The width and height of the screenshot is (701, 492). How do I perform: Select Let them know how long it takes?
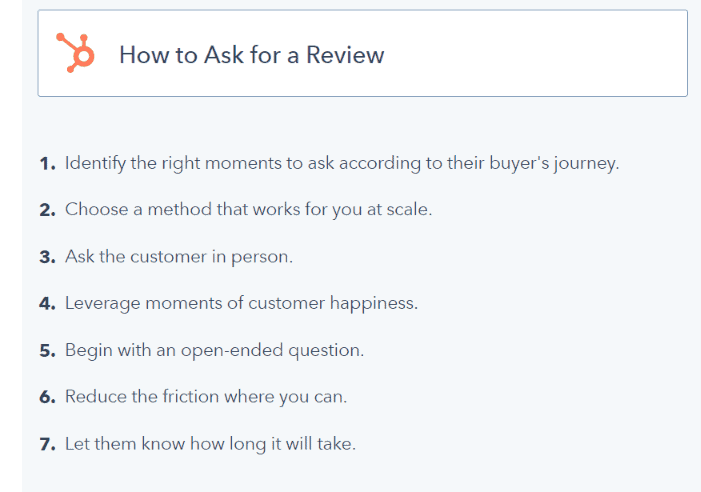tap(211, 444)
